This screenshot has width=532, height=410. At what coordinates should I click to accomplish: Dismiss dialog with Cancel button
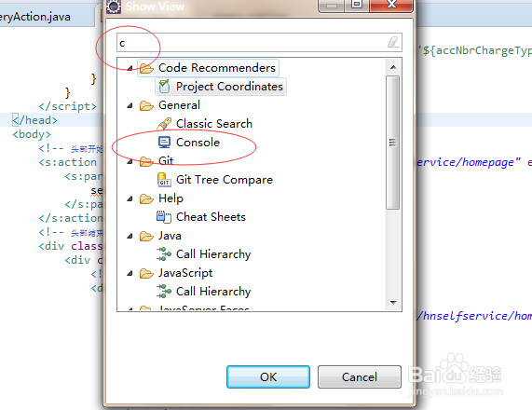[x=360, y=377]
